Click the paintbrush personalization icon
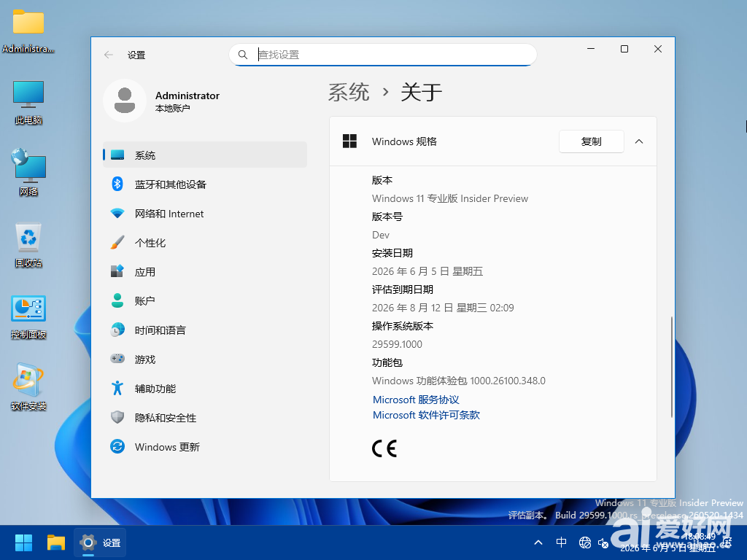The height and width of the screenshot is (560, 747). coord(117,242)
